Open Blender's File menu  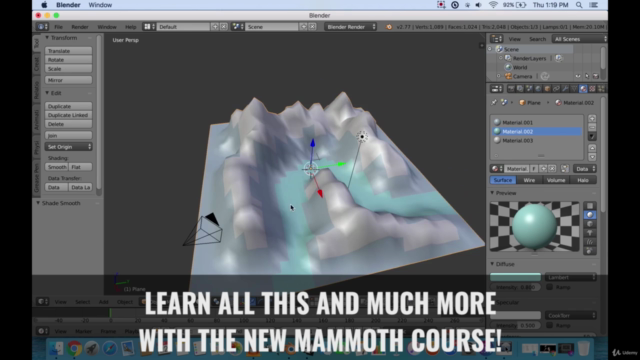pyautogui.click(x=58, y=27)
